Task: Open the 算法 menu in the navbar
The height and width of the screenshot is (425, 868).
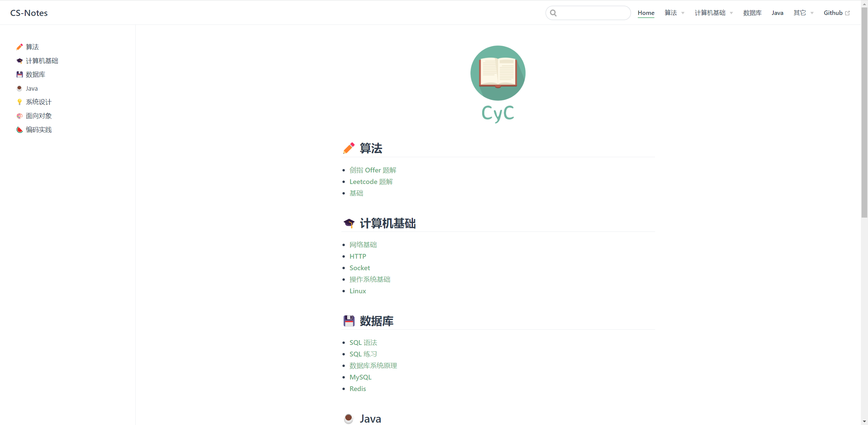Action: pos(671,13)
